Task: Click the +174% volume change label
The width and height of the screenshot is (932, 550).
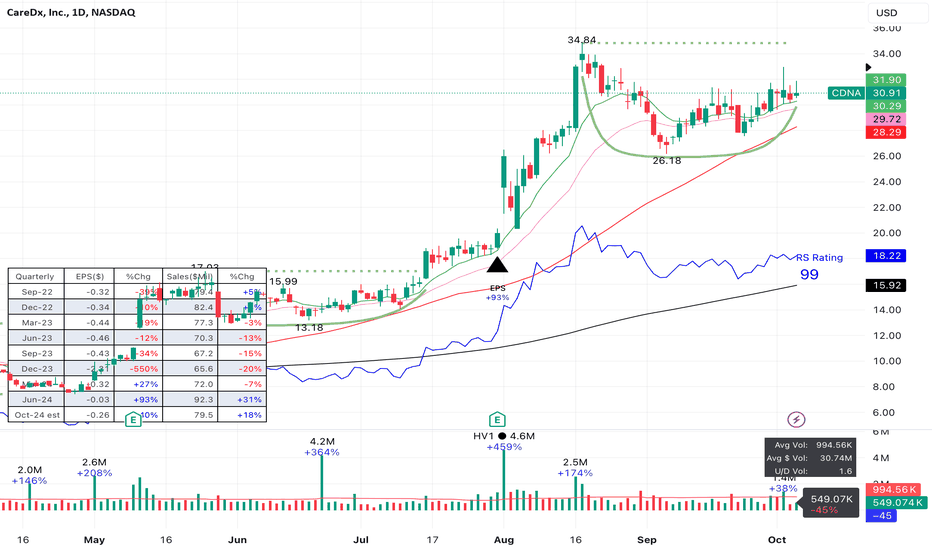Action: pyautogui.click(x=575, y=473)
